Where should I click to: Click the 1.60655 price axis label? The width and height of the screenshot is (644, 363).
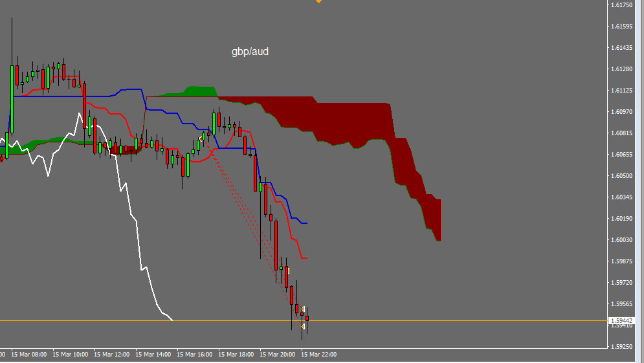(x=621, y=155)
